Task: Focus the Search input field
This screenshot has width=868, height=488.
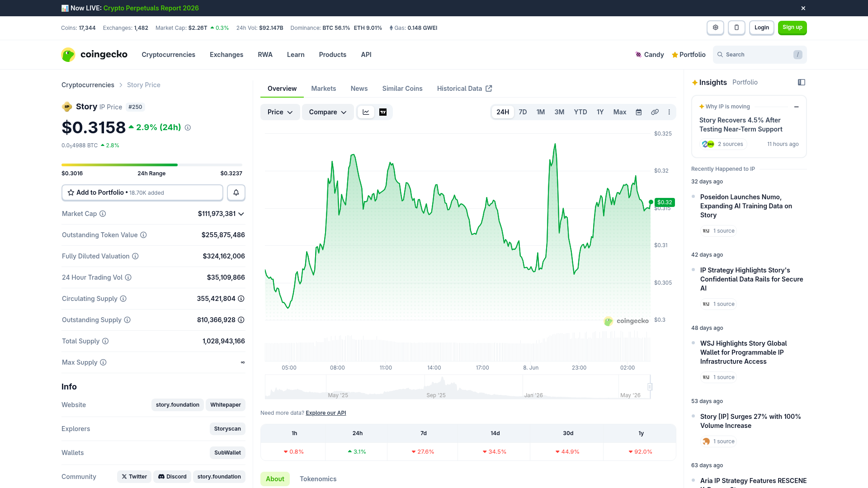Action: pyautogui.click(x=760, y=55)
